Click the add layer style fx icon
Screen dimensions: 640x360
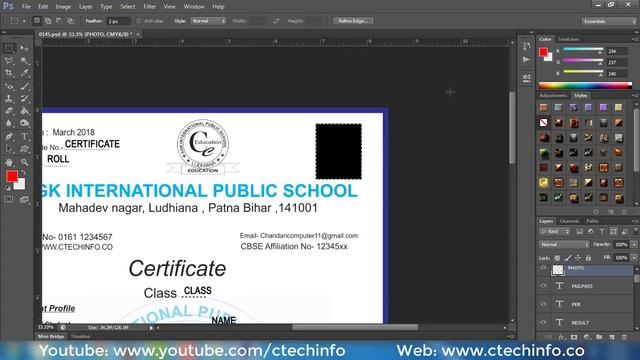(562, 337)
